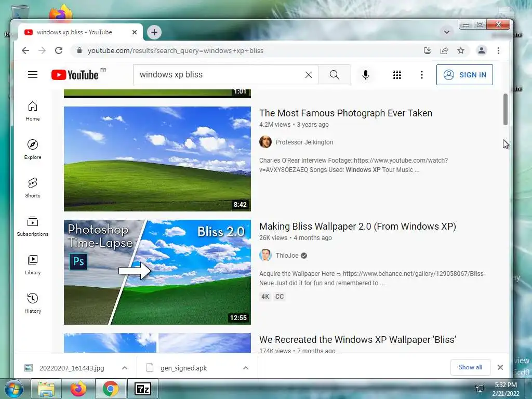Click the partially visible 1:01 video thumbnail
The image size is (532, 399).
click(x=157, y=94)
